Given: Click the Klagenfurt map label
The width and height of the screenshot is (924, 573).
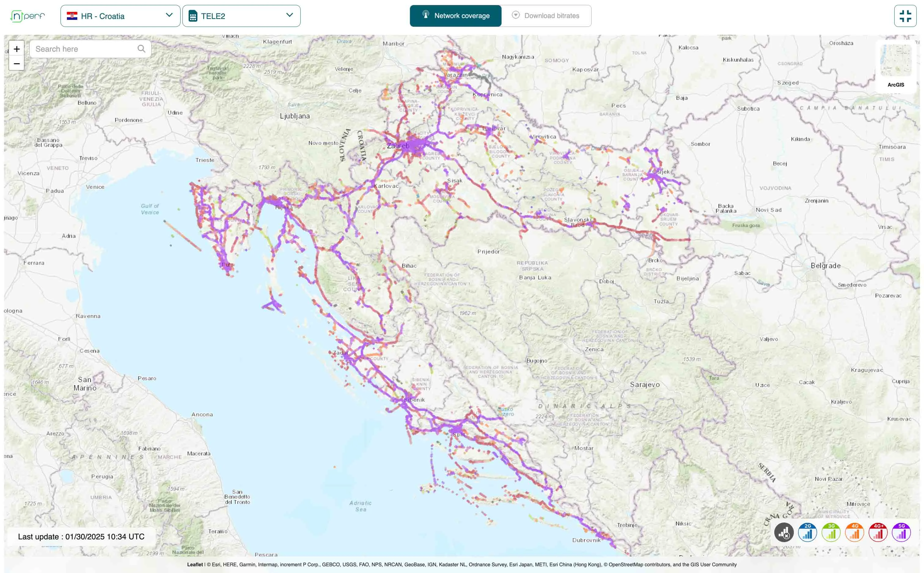Looking at the screenshot, I should click(x=277, y=42).
